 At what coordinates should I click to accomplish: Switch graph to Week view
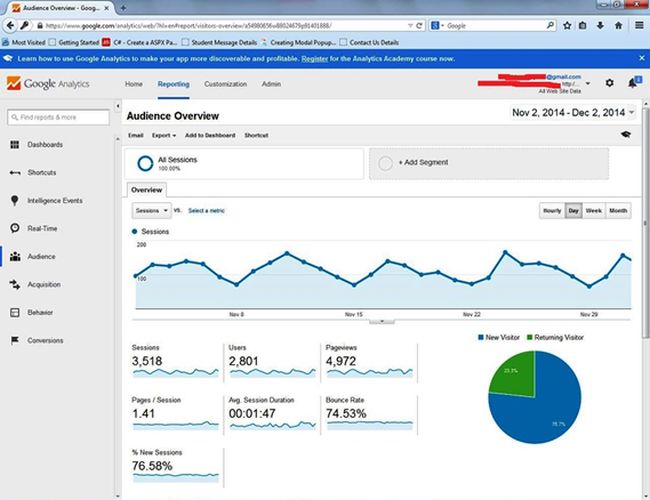click(594, 211)
